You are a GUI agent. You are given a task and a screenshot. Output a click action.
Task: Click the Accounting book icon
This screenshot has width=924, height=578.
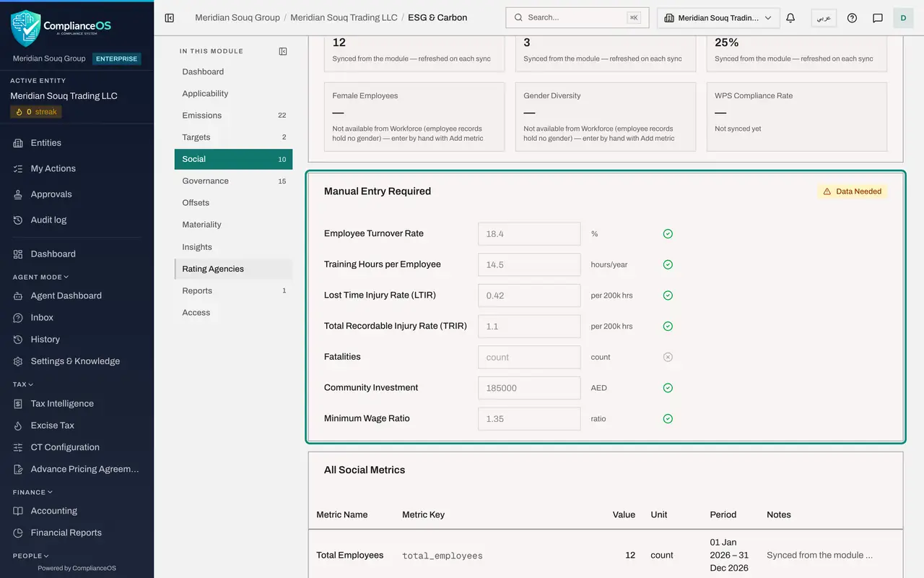[x=18, y=511]
